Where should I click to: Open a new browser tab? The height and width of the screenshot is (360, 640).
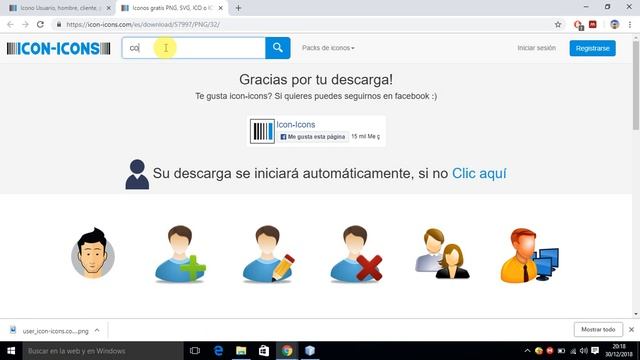pyautogui.click(x=238, y=8)
